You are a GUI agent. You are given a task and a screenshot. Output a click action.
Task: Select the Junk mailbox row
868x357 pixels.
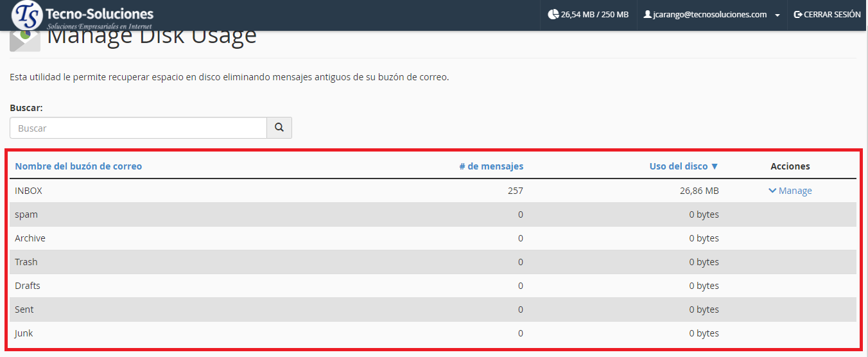coord(24,333)
